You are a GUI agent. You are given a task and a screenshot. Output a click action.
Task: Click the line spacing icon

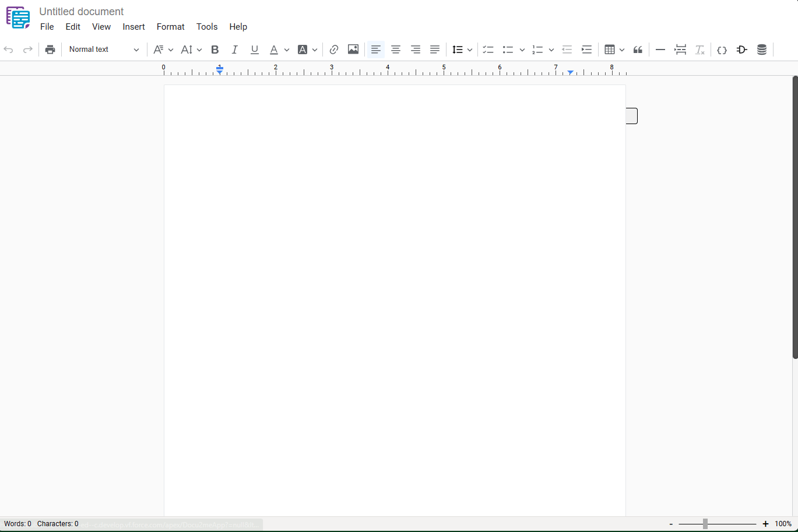(x=458, y=50)
